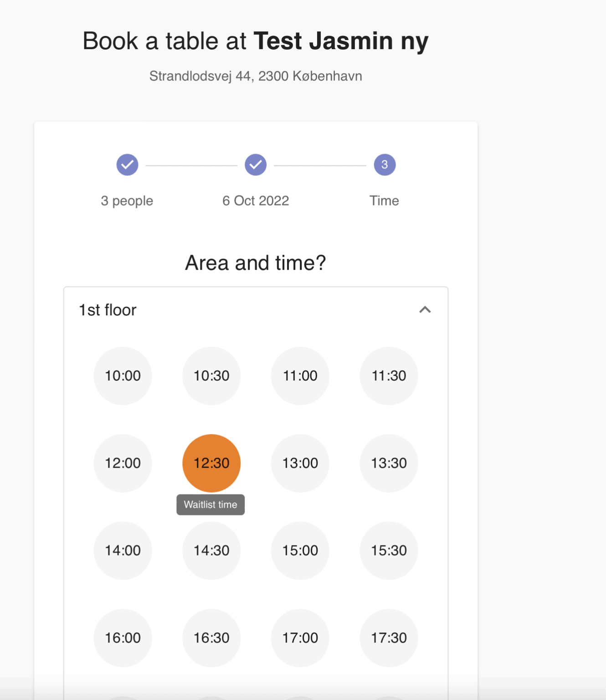Open the chevron next to 1st floor
The width and height of the screenshot is (606, 700).
426,309
